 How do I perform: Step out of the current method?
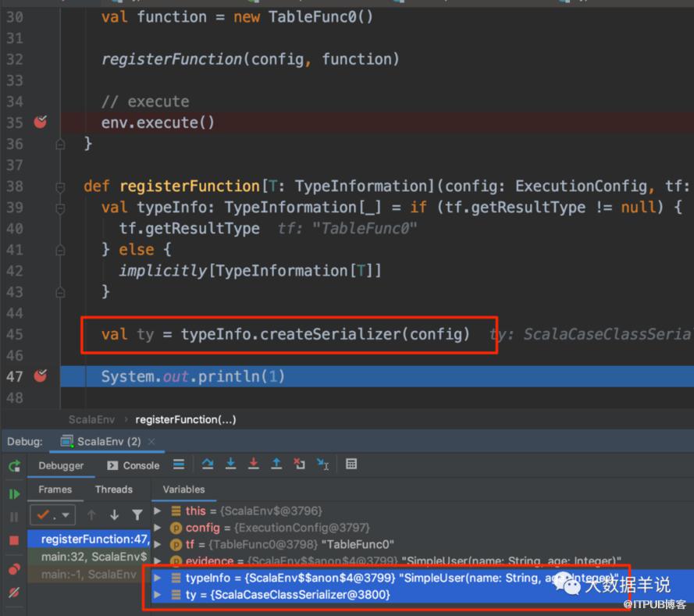point(276,465)
